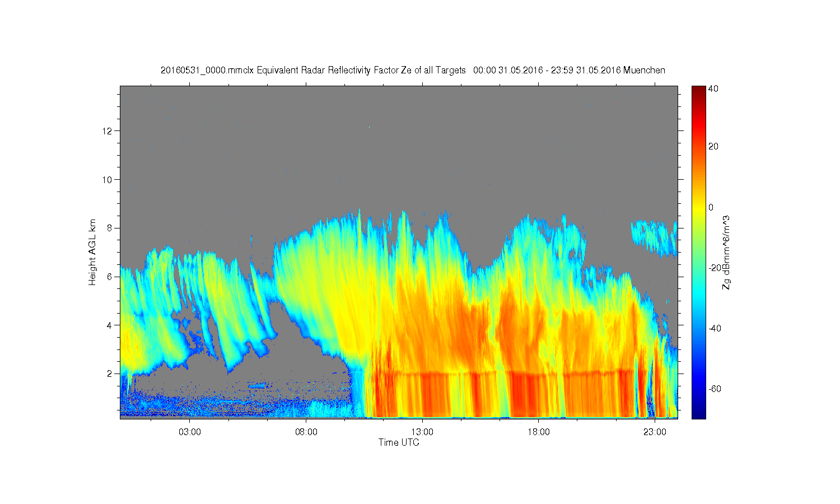Click the '18:00' time tick label
Screen dimensions: 840x504
pyautogui.click(x=539, y=432)
